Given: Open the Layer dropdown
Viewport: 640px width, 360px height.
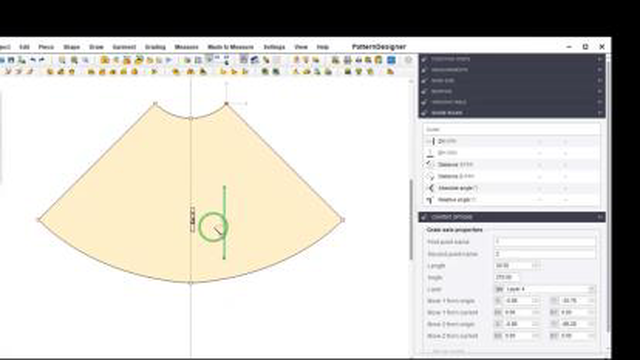Looking at the screenshot, I should 544,289.
